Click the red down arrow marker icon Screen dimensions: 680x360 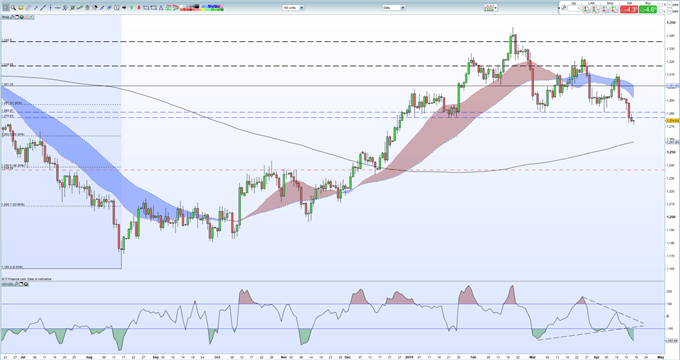139,8
